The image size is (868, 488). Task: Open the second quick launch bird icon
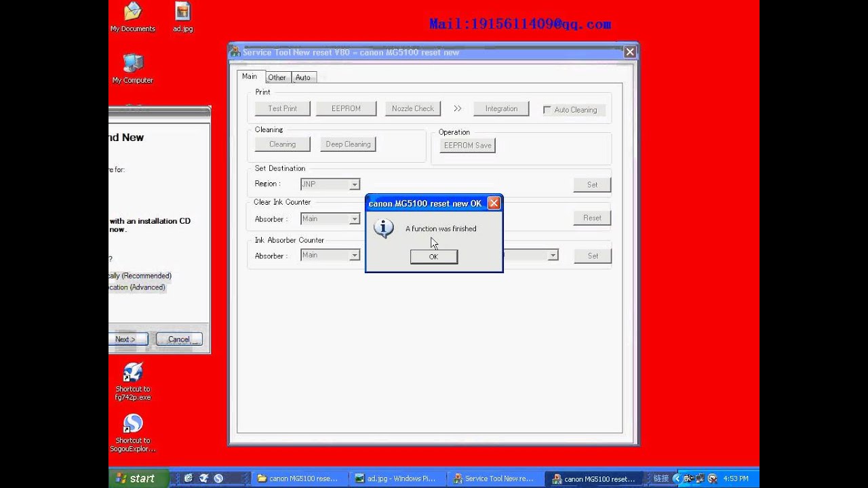(203, 479)
